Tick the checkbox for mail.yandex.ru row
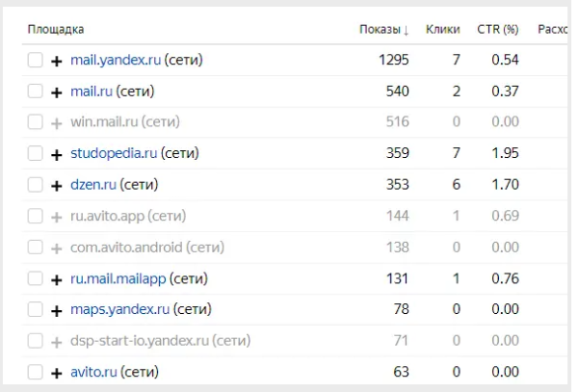This screenshot has width=578, height=392. 36,61
